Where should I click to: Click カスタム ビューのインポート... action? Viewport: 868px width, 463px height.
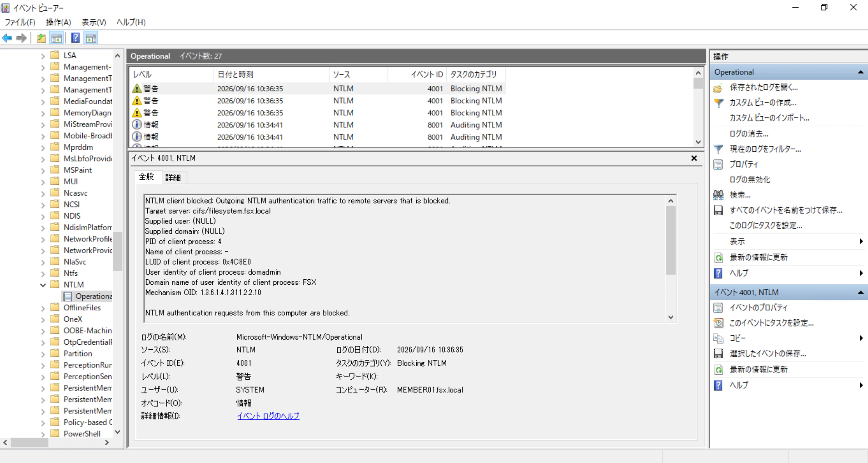point(769,118)
